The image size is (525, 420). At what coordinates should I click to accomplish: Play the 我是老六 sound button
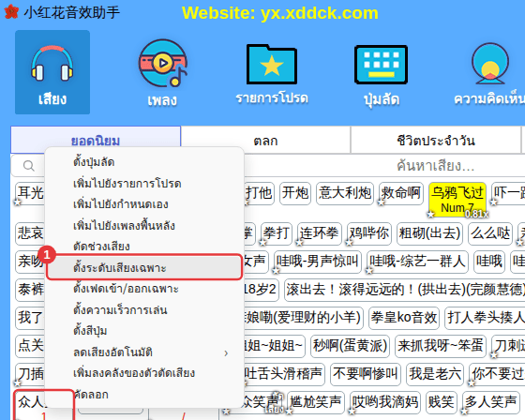point(435,374)
